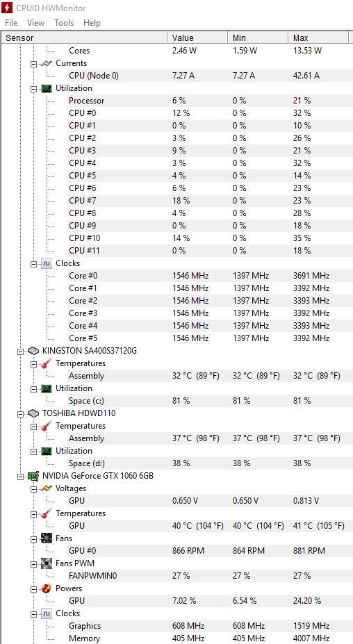Click the GPU Fans icon
Screen dimensions: 353x644
pos(47,538)
